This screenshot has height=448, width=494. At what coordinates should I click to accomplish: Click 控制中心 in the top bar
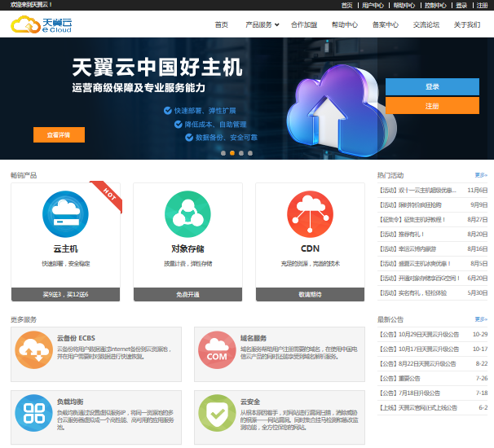(x=435, y=5)
